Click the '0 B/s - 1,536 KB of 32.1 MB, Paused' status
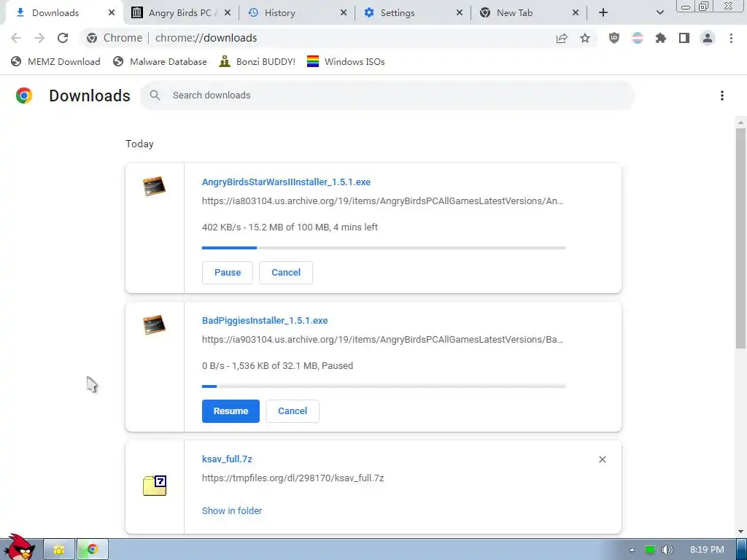Screen dimensions: 747x560 277,366
